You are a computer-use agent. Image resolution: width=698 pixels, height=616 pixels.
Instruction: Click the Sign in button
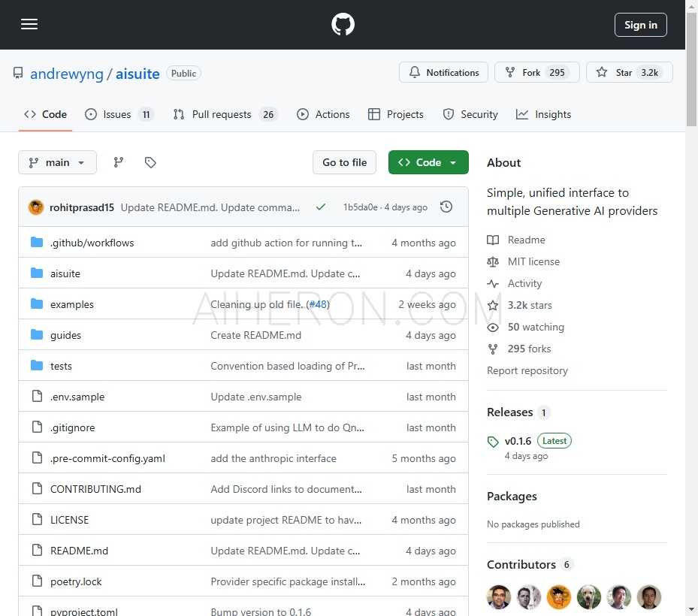(x=641, y=25)
